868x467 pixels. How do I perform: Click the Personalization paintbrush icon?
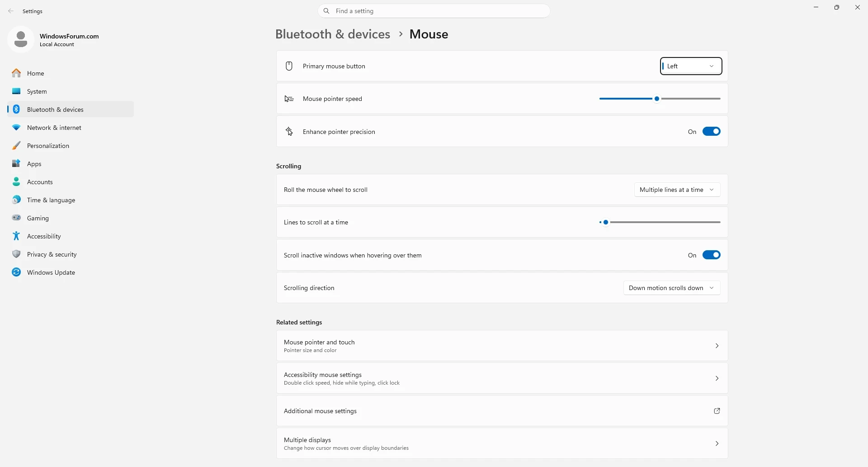16,145
